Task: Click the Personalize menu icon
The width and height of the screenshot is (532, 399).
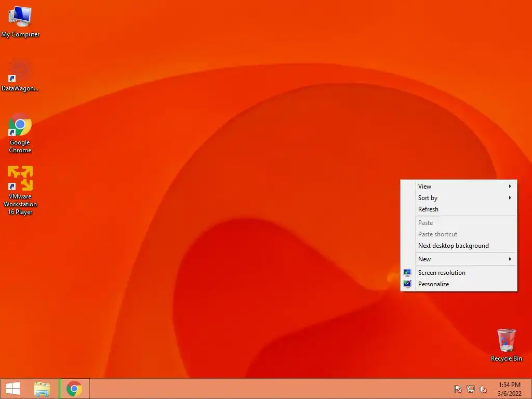Action: point(407,284)
